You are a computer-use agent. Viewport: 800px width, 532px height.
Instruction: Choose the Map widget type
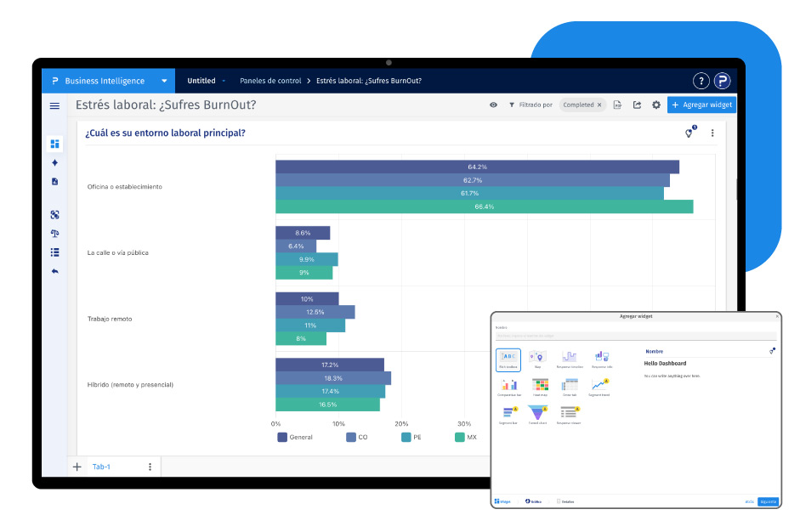point(537,359)
